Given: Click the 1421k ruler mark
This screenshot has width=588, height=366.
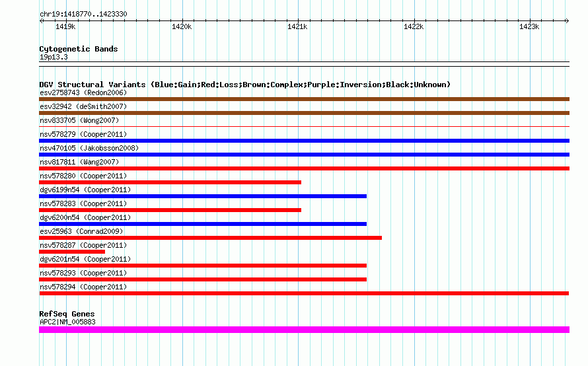Looking at the screenshot, I should [x=297, y=26].
